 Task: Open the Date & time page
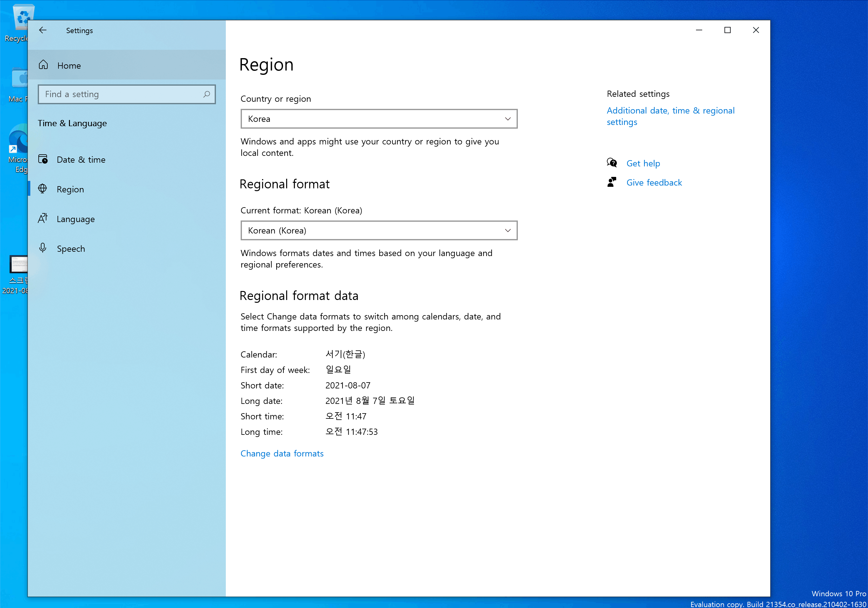pos(81,160)
